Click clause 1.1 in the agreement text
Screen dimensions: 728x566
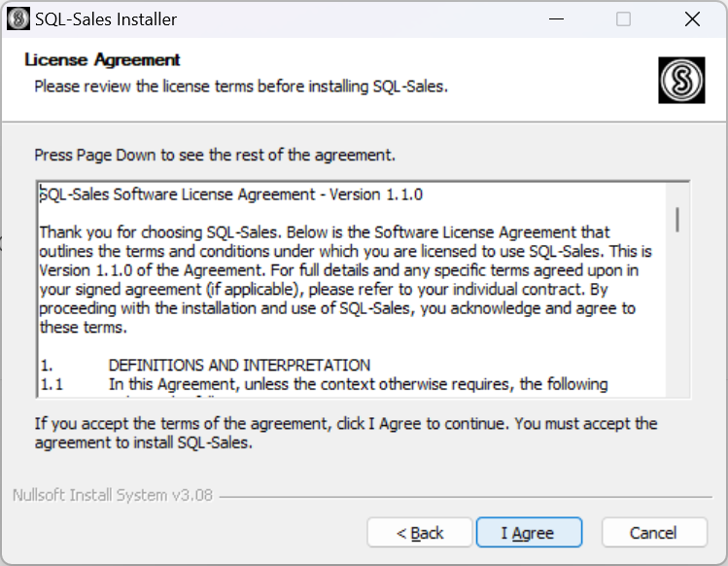click(324, 384)
